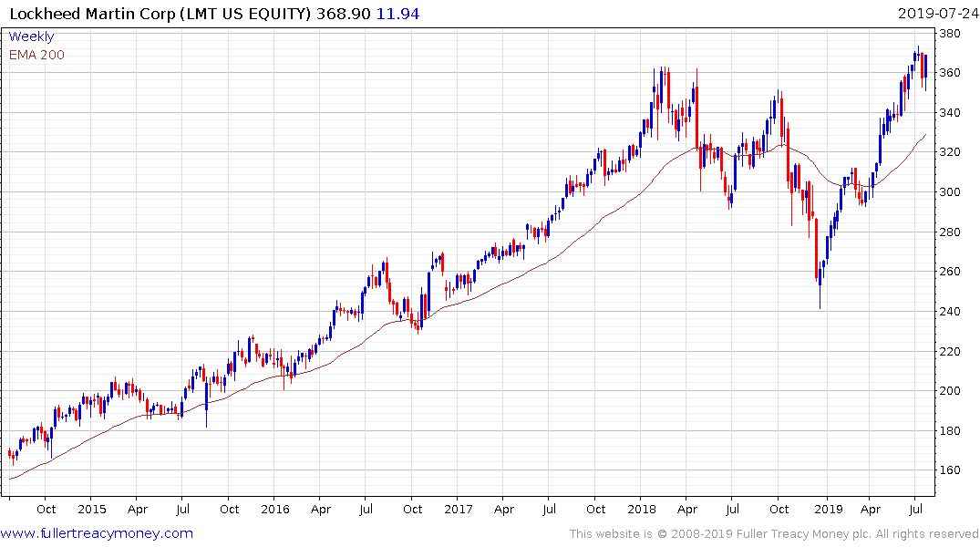Click the 380 price axis label
Viewport: 980px width, 547px height.
pyautogui.click(x=950, y=33)
